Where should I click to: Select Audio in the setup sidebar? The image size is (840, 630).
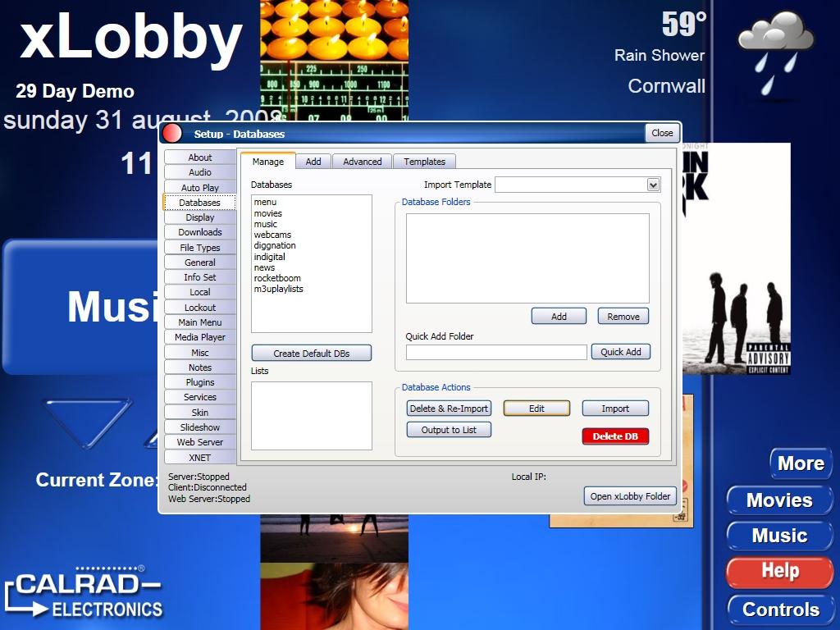click(200, 172)
